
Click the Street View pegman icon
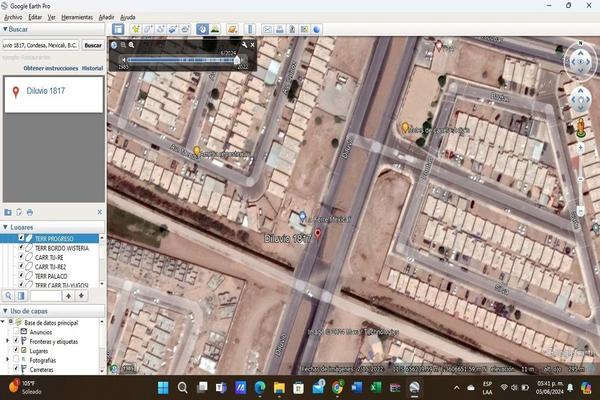pos(579,126)
